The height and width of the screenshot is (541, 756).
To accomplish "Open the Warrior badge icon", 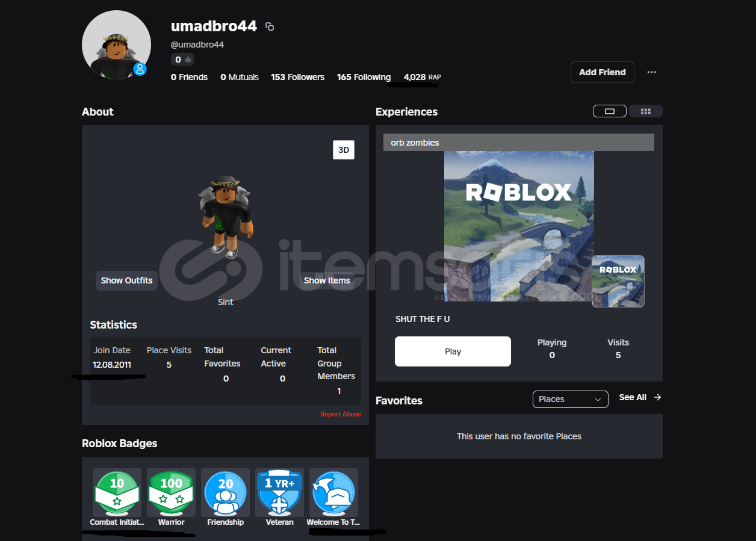I will [x=172, y=492].
